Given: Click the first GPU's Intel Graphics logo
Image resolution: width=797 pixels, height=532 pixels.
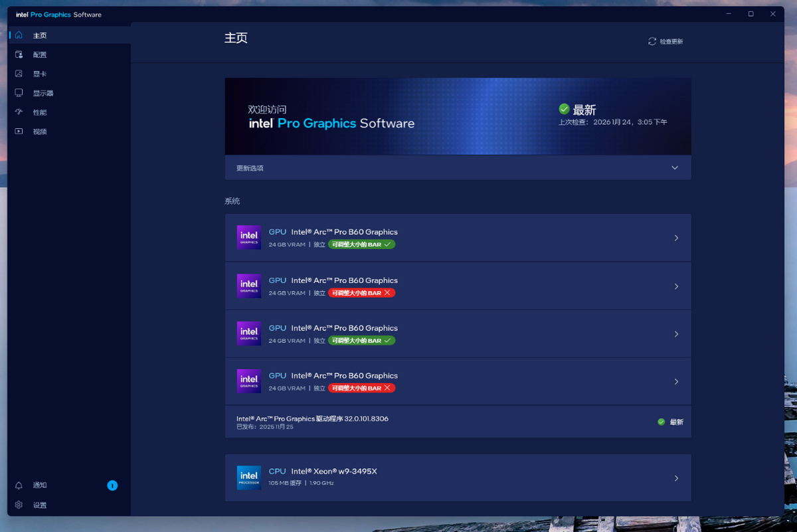Looking at the screenshot, I should click(249, 237).
